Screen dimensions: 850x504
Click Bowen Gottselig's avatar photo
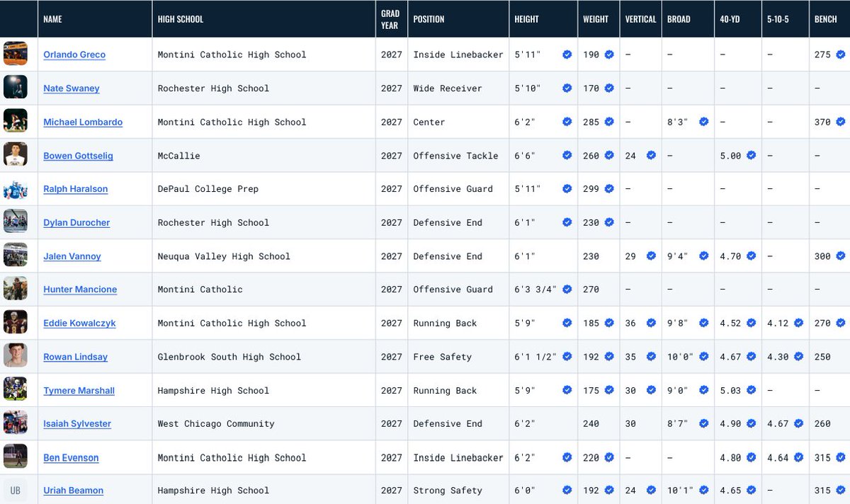pyautogui.click(x=16, y=154)
